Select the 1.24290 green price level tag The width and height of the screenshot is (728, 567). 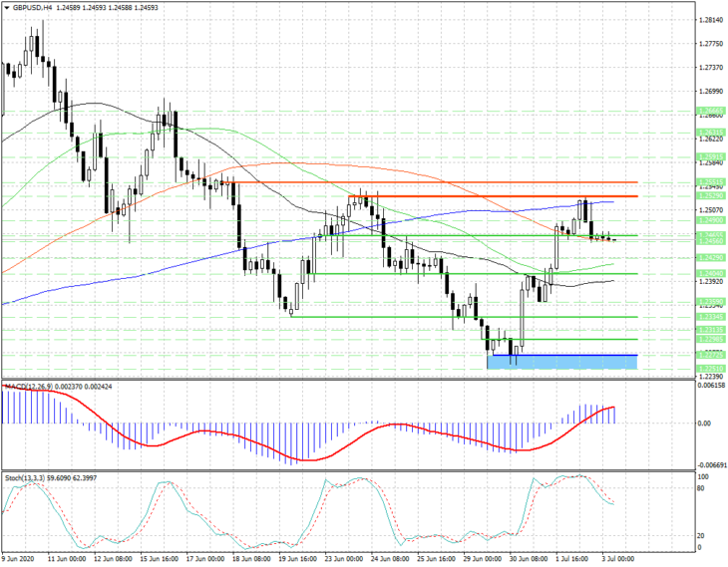coord(711,257)
